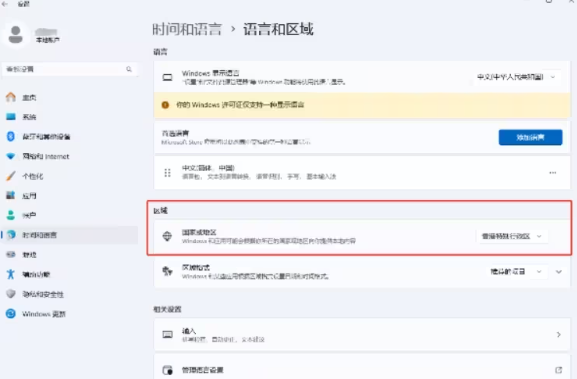Expand the 区域格式 row with its chevron

pos(559,272)
